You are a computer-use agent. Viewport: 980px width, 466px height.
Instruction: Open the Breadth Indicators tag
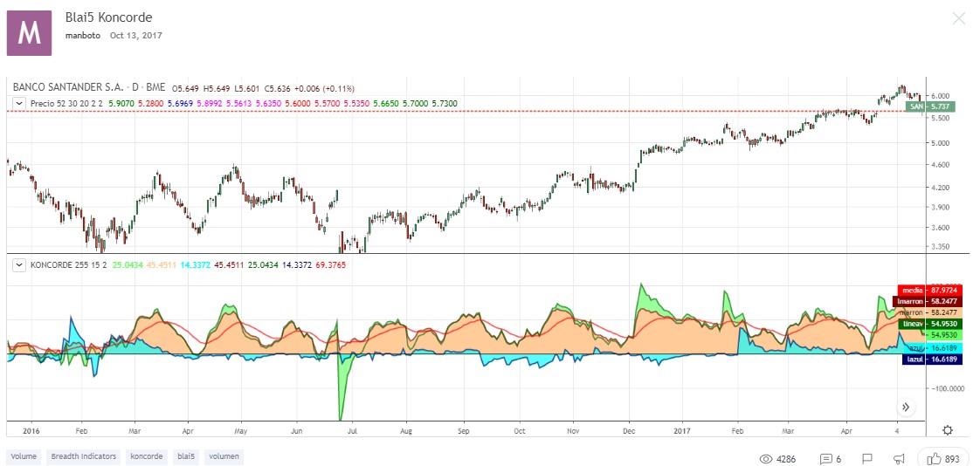click(83, 456)
